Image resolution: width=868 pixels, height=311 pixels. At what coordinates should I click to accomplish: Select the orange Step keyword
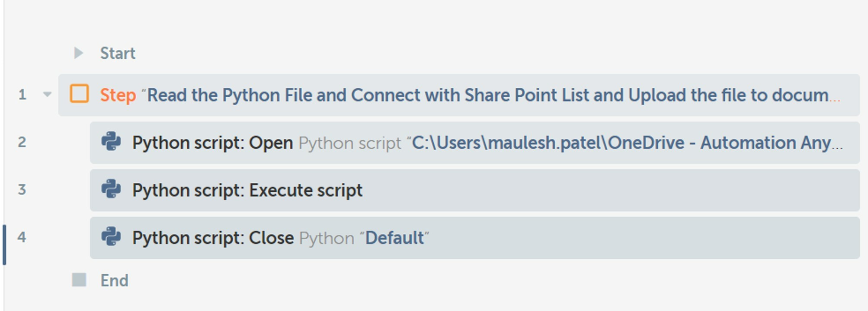[118, 95]
